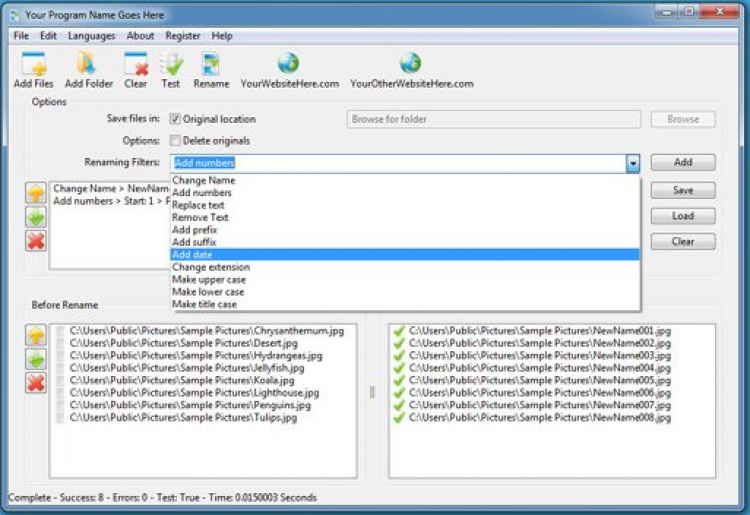Open the Languages menu
The height and width of the screenshot is (515, 750).
(x=91, y=36)
